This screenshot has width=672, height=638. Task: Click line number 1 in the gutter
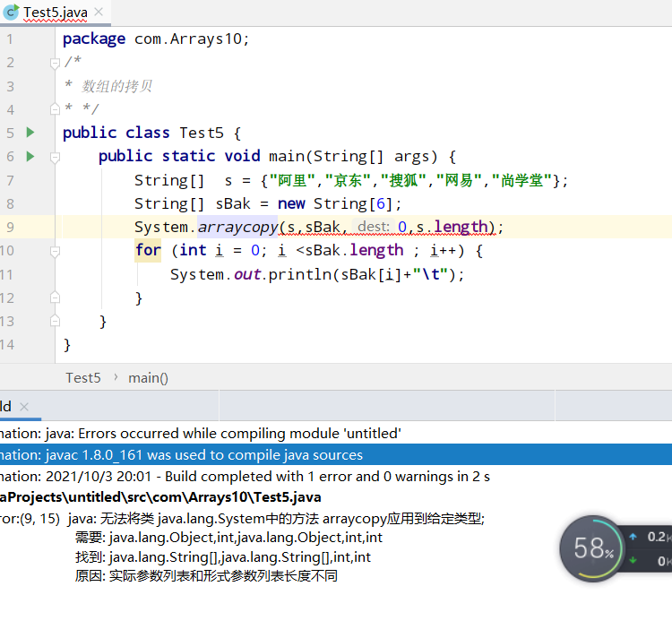tap(10, 39)
